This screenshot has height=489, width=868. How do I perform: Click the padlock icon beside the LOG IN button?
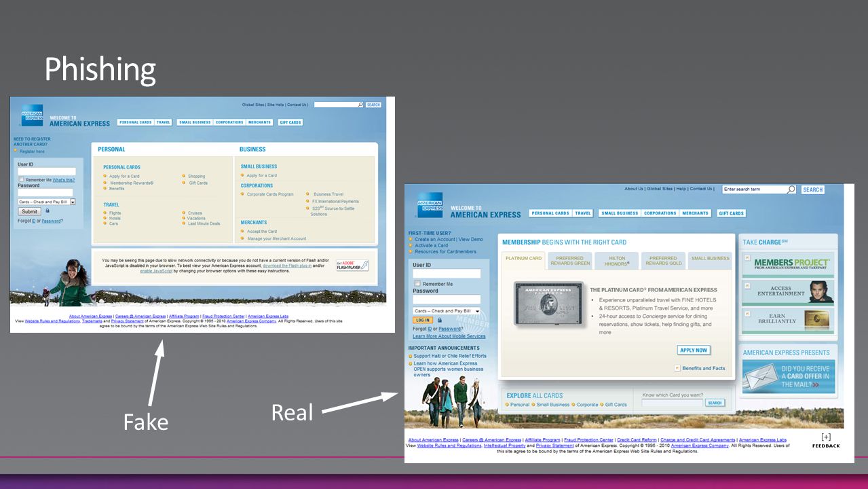(440, 320)
